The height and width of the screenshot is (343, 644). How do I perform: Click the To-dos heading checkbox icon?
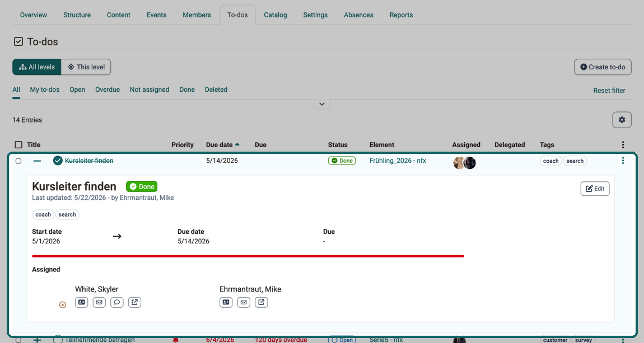tap(18, 41)
